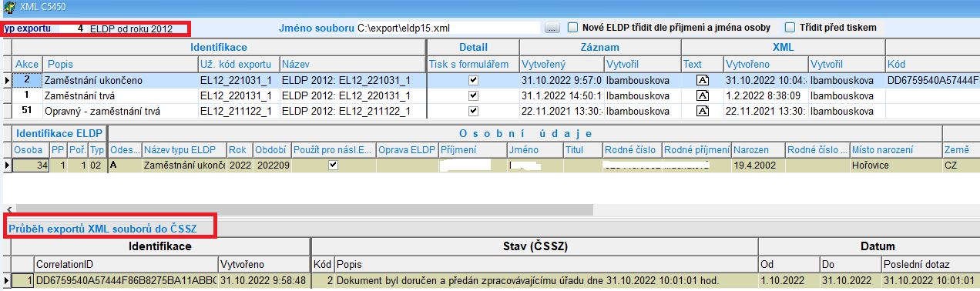Toggle Tisk s formulářem for Zaměstnání trvá
This screenshot has width=980, height=291.
coord(473,95)
